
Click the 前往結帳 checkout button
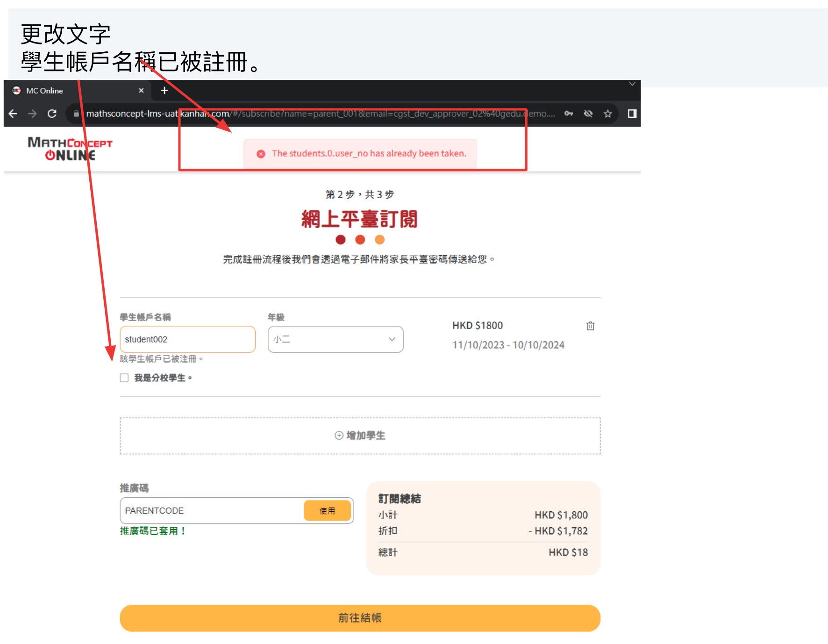[360, 618]
